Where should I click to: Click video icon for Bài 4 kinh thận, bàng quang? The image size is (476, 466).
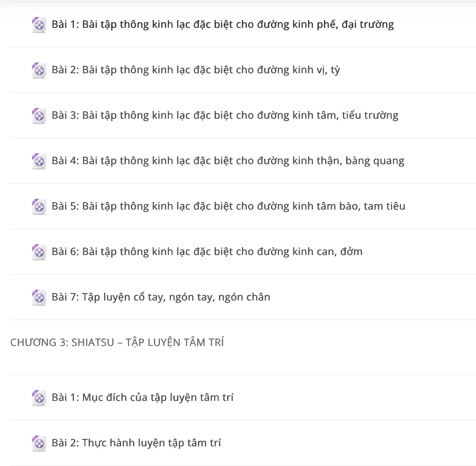click(39, 161)
